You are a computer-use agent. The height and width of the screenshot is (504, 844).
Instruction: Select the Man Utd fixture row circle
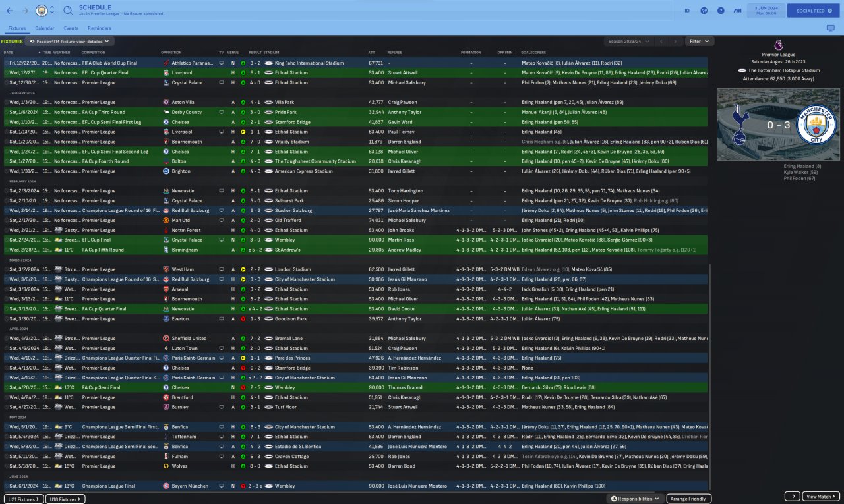[x=7, y=221]
